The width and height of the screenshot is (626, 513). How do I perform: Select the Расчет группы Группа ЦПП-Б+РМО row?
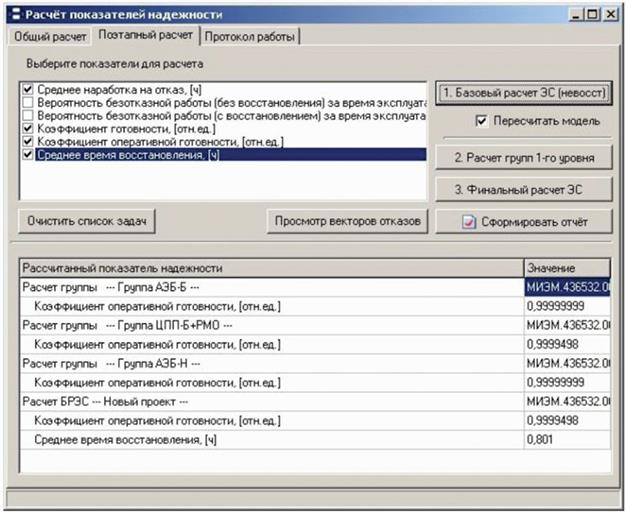pyautogui.click(x=128, y=326)
